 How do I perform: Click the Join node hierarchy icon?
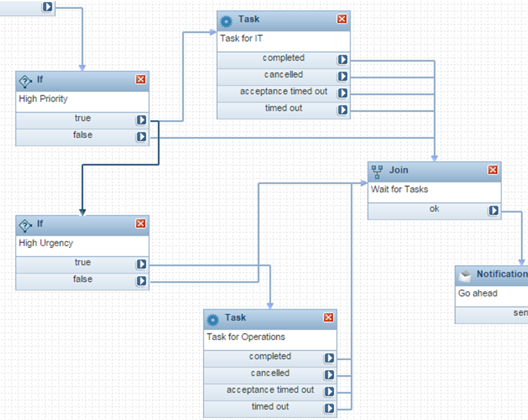pyautogui.click(x=377, y=171)
